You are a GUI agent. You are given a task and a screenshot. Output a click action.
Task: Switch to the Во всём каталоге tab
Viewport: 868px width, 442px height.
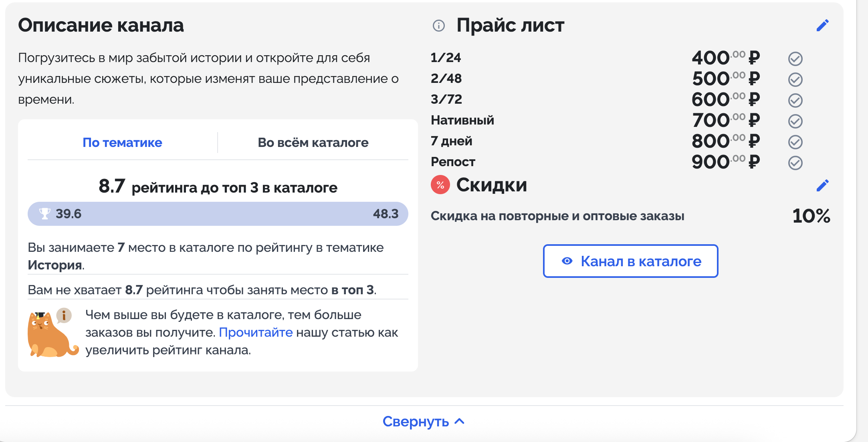[313, 143]
